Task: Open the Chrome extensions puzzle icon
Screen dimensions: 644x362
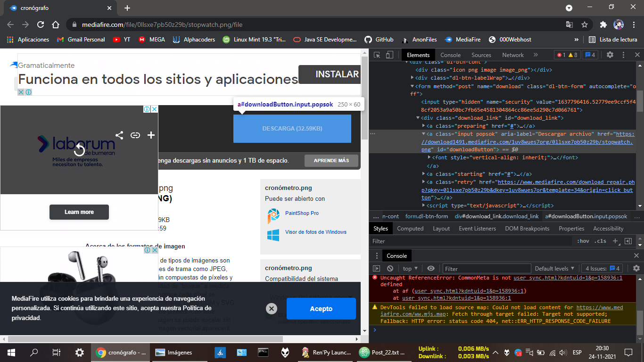Action: (x=603, y=25)
